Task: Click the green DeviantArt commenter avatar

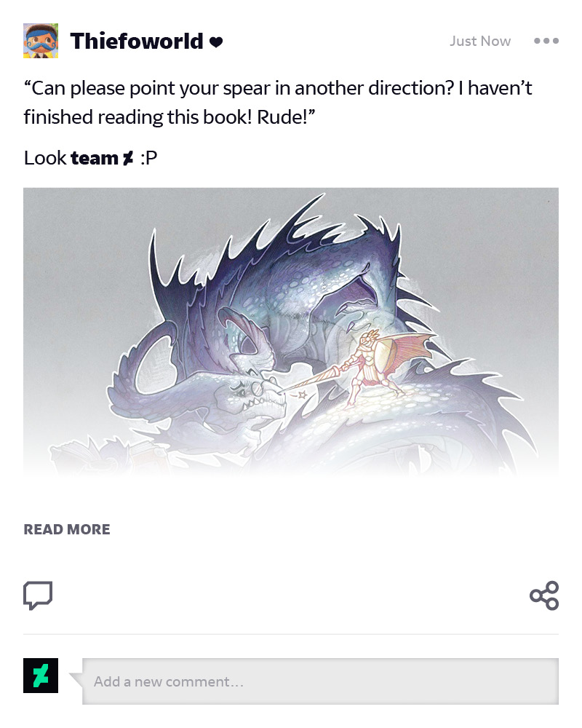Action: click(x=41, y=676)
